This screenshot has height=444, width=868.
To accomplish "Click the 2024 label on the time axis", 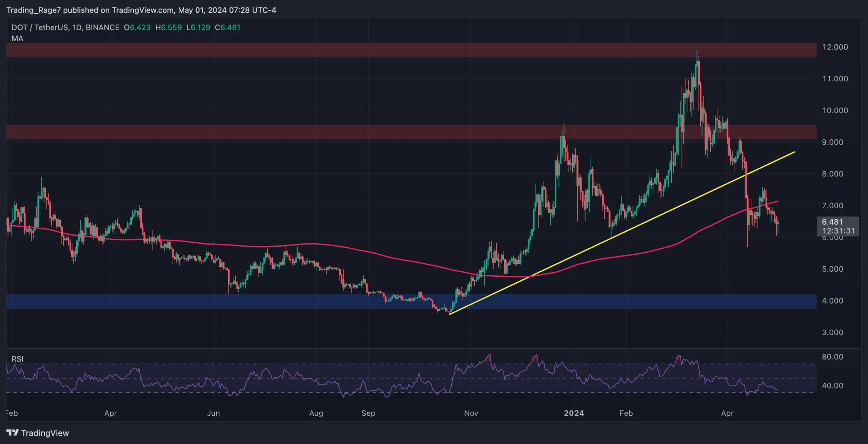I will 574,413.
